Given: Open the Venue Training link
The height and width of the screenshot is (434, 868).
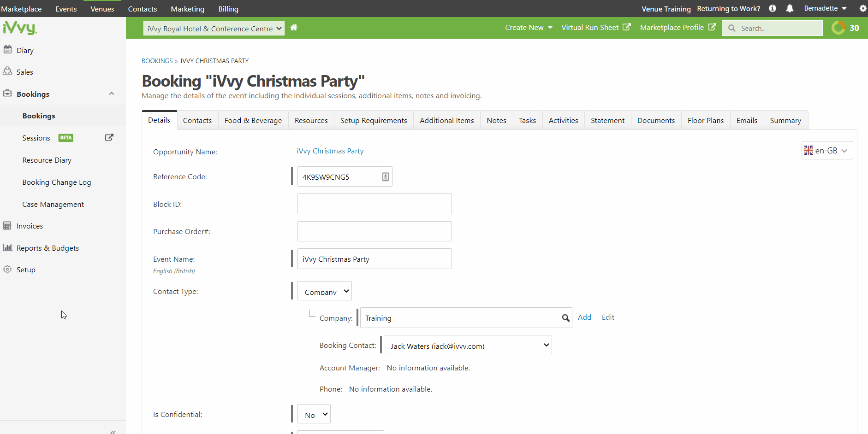Looking at the screenshot, I should point(666,9).
